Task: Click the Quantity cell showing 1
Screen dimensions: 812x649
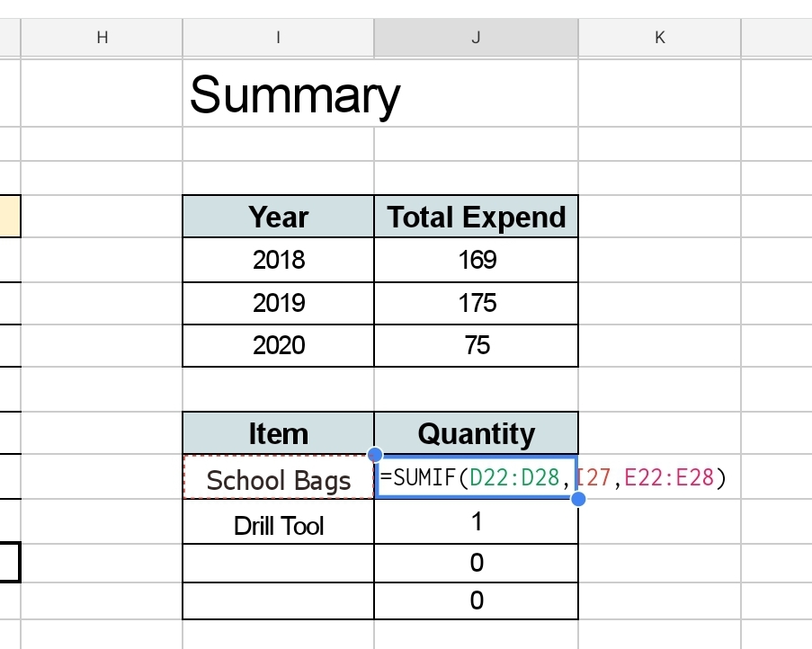Action: [x=476, y=521]
